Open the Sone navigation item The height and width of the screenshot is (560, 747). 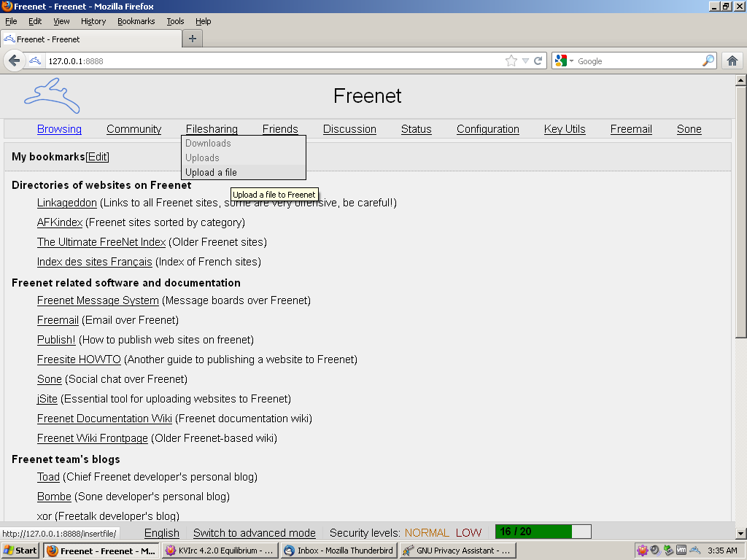pyautogui.click(x=689, y=129)
